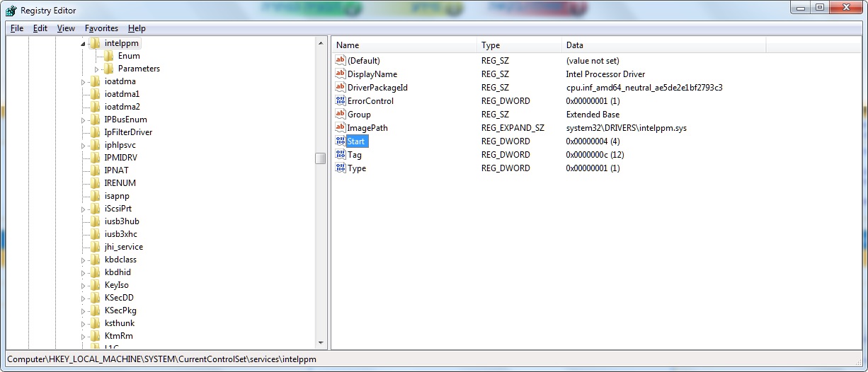Click the tree pane vertical scrollbar thumb
Image resolution: width=868 pixels, height=372 pixels.
pyautogui.click(x=321, y=158)
